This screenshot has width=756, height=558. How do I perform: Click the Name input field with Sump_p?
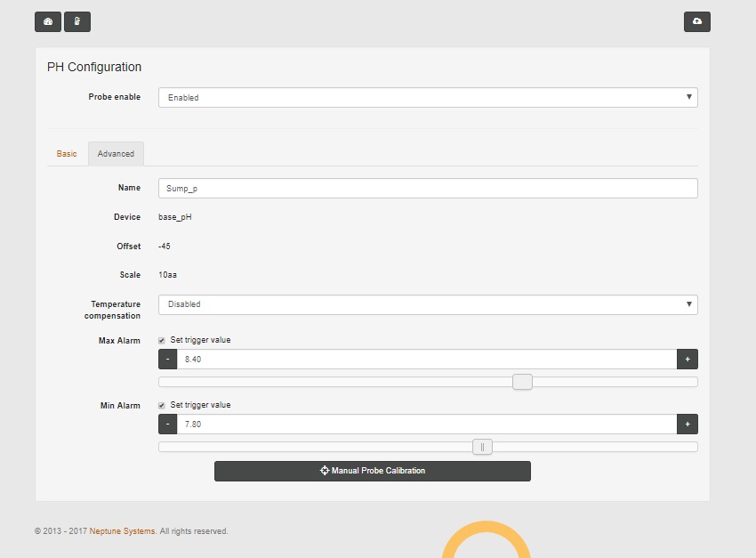coord(428,188)
